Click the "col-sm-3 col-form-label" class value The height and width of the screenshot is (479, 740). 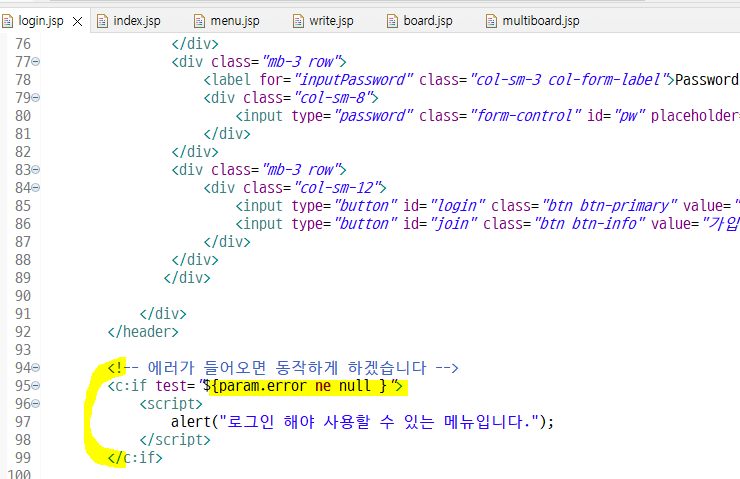coord(570,80)
